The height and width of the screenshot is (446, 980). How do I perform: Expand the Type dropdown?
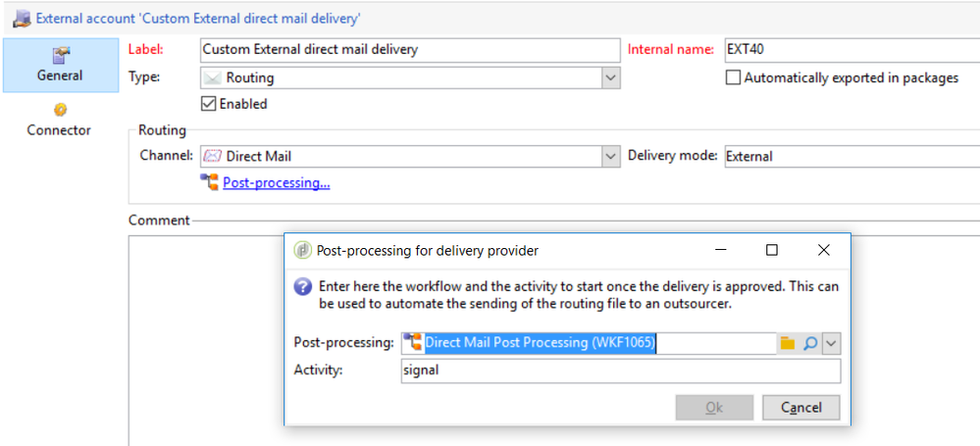click(x=610, y=77)
